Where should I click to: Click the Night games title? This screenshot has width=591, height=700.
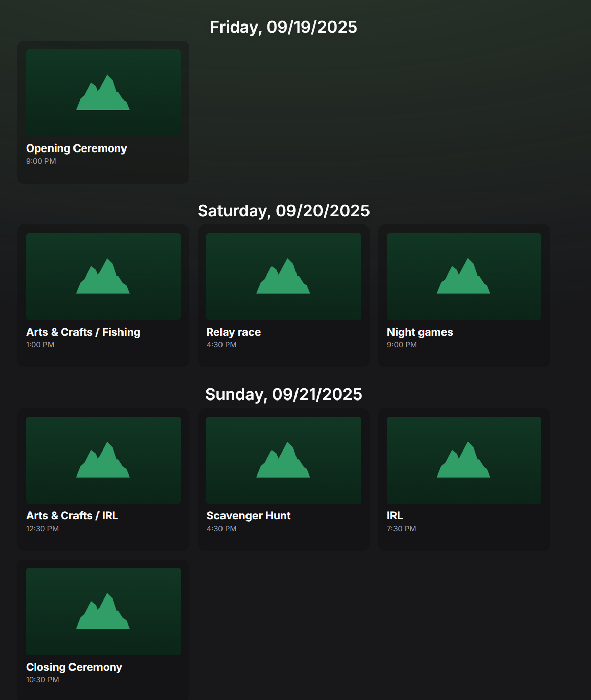pos(420,332)
